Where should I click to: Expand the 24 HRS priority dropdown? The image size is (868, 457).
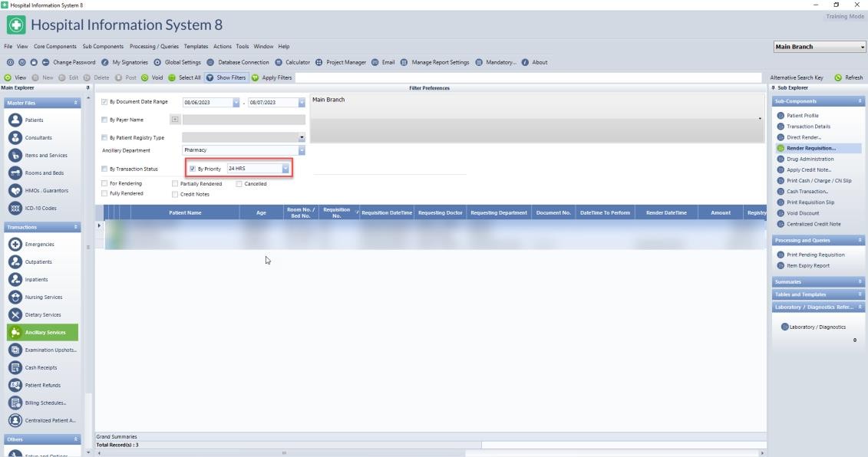(285, 169)
